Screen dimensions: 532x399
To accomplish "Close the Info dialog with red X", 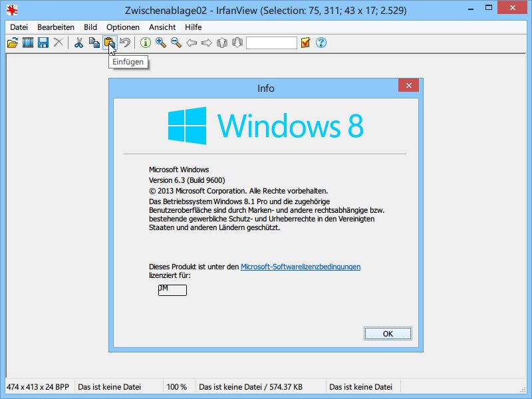I will coord(408,85).
